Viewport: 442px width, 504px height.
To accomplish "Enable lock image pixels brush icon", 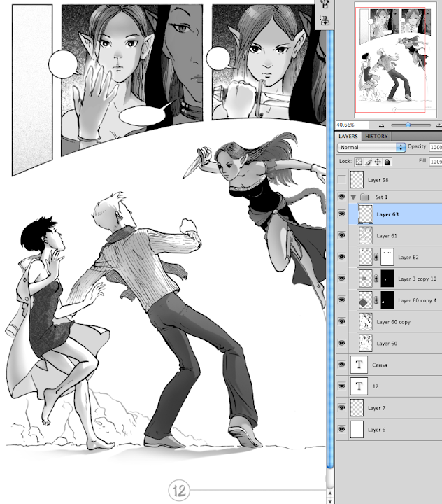I will click(369, 162).
